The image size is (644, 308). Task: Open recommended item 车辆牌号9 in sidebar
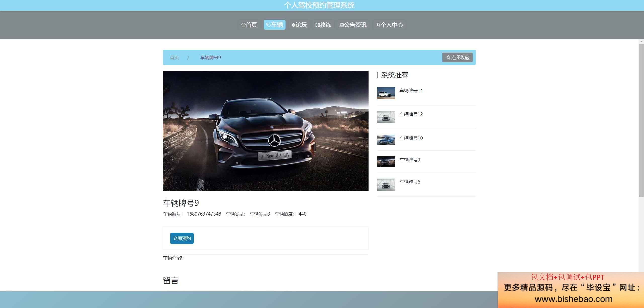click(410, 160)
